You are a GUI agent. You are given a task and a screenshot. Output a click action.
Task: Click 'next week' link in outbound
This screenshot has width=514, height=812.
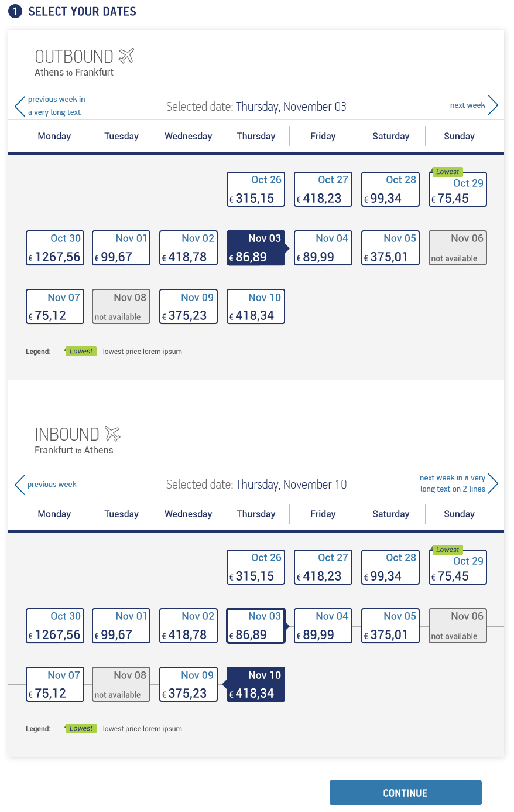click(x=467, y=105)
